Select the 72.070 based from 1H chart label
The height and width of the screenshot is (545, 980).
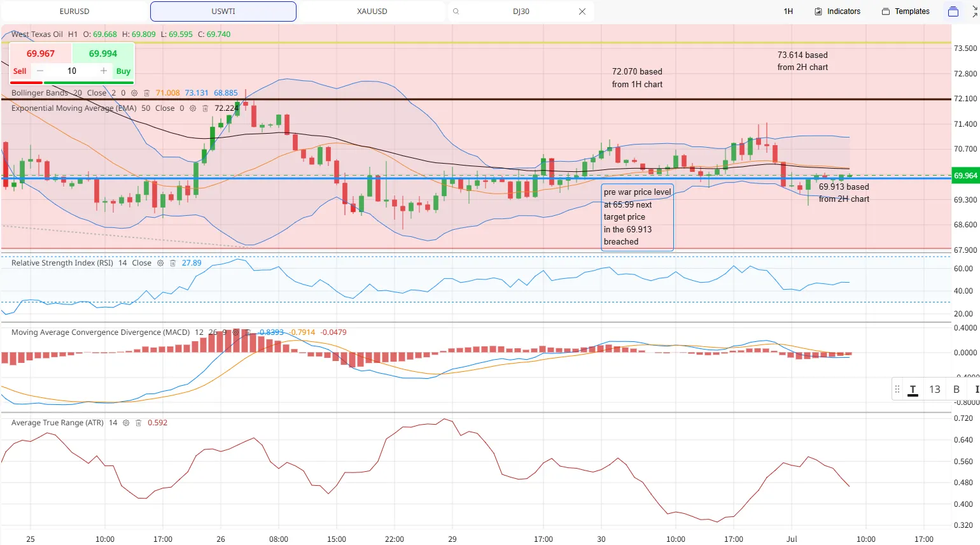tap(637, 78)
